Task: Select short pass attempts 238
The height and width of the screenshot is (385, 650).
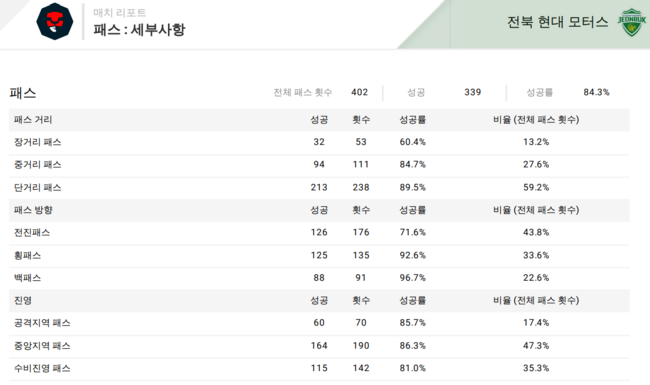Action: (x=361, y=187)
